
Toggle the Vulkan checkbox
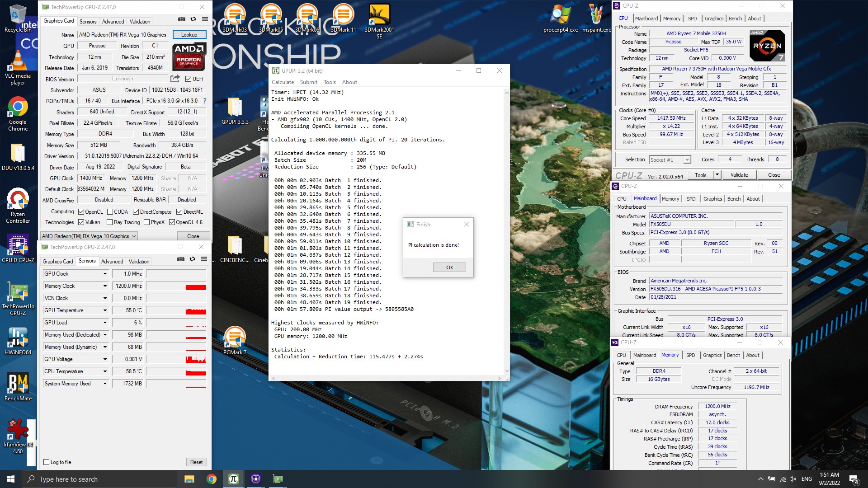click(x=81, y=222)
